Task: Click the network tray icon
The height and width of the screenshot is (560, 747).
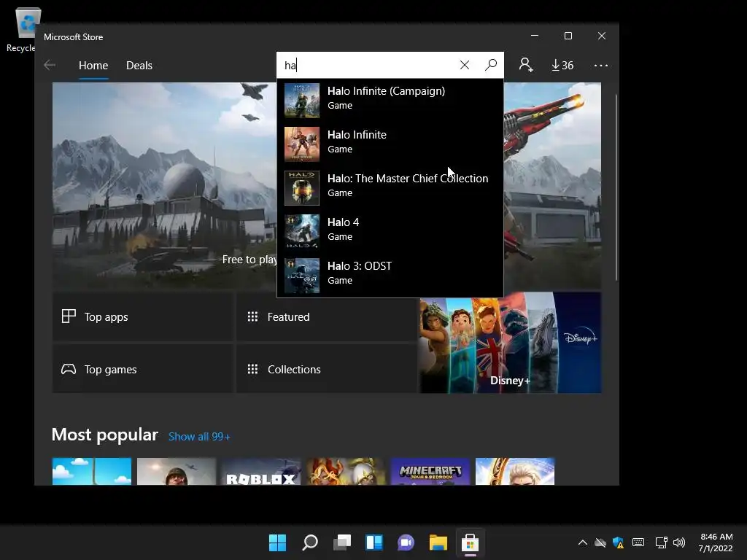Action: point(661,542)
